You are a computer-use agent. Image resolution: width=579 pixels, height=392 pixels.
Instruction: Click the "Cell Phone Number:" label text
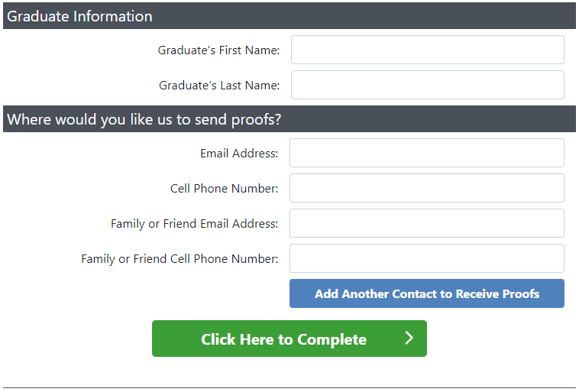pyautogui.click(x=224, y=189)
